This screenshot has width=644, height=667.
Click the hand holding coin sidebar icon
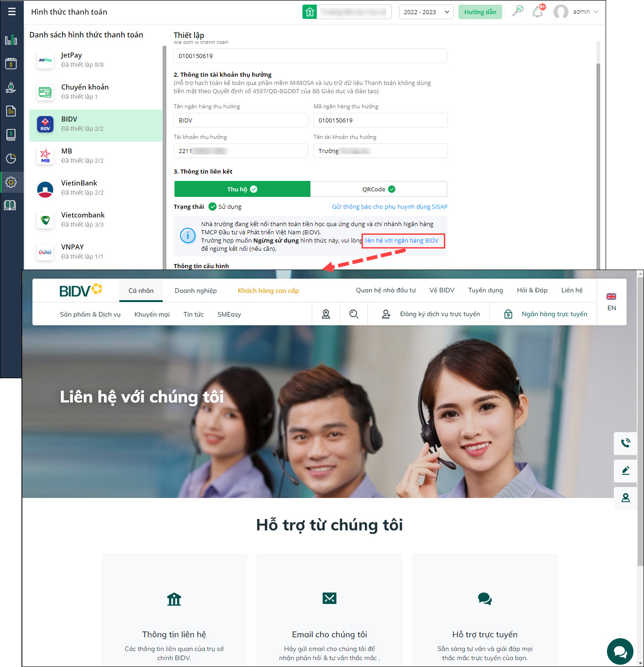tap(11, 87)
